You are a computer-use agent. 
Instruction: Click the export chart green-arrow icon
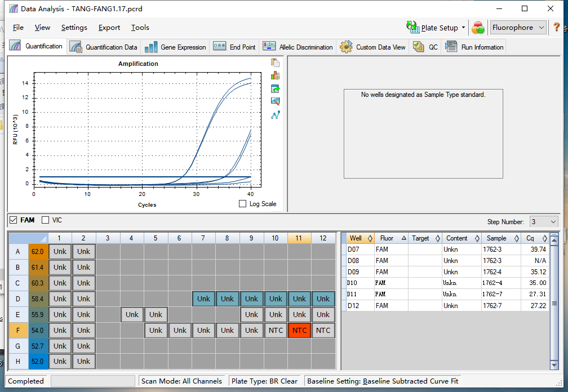point(276,88)
